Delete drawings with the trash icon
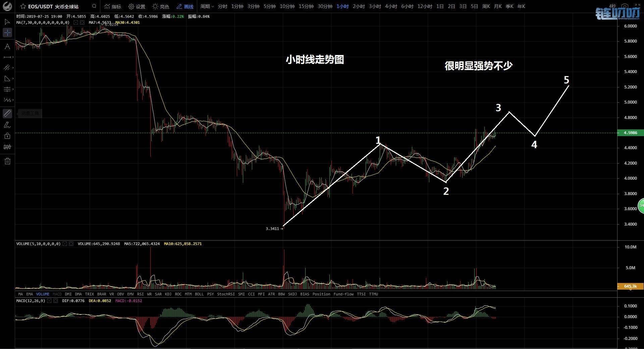Image resolution: width=644 pixels, height=349 pixels. click(x=7, y=161)
